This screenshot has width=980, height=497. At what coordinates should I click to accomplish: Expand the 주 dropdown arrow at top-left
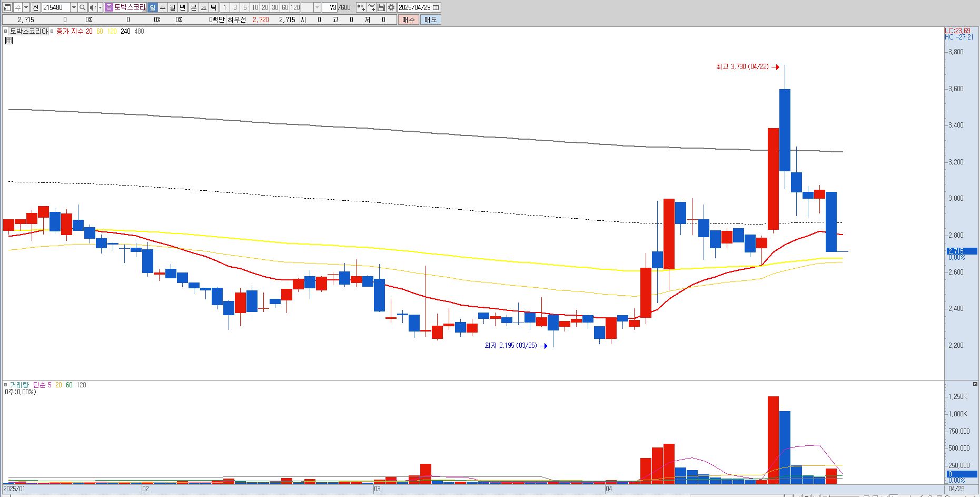pyautogui.click(x=26, y=7)
